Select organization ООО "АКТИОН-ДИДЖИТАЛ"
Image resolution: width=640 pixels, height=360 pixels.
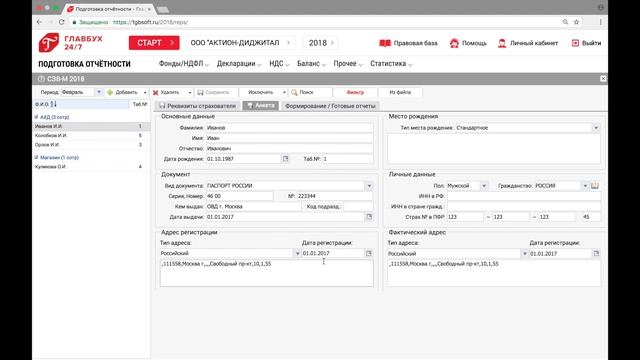click(240, 43)
